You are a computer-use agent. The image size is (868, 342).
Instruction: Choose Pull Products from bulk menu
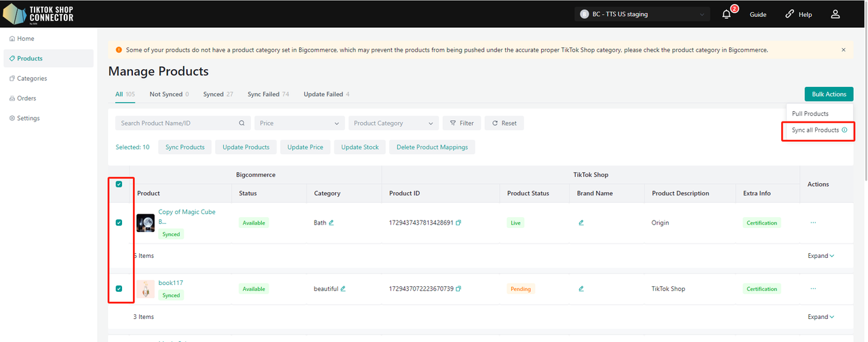point(810,113)
